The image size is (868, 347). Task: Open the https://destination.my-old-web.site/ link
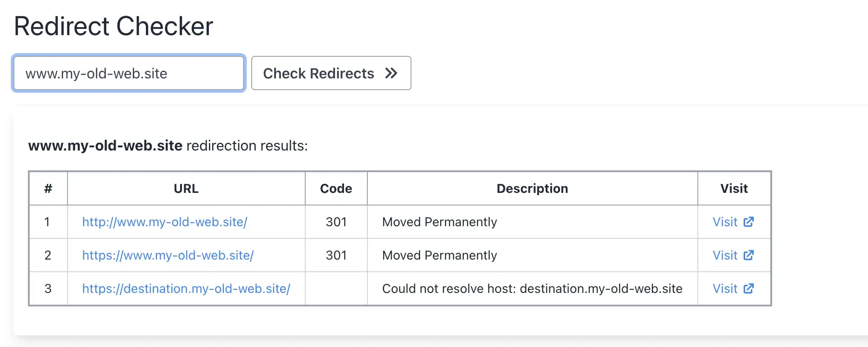tap(186, 288)
